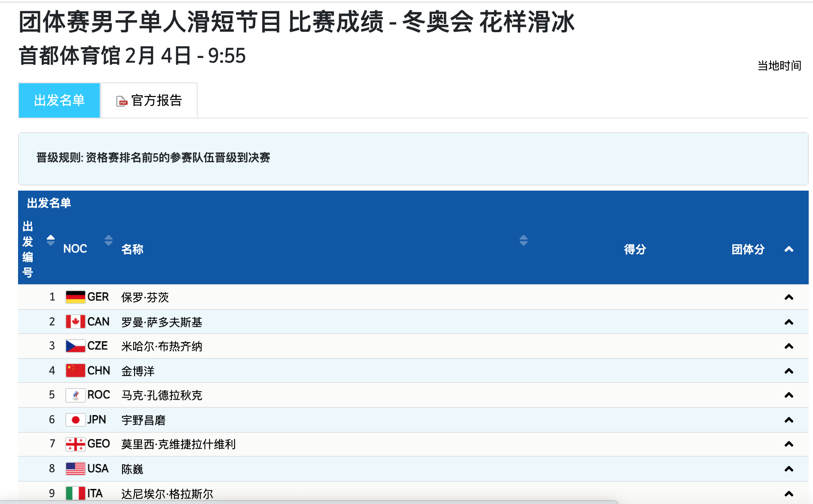This screenshot has height=504, width=813.
Task: Click the 名称 column header label
Action: 132,249
